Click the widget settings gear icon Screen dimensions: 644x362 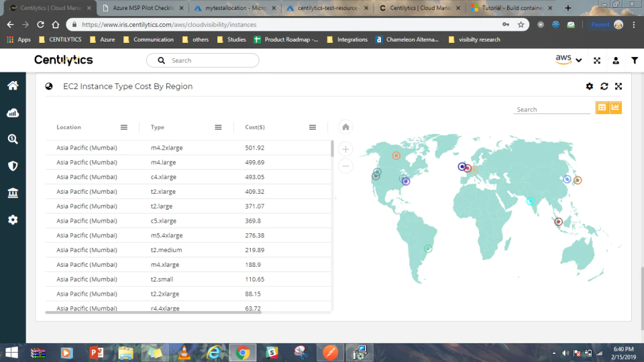pos(590,86)
